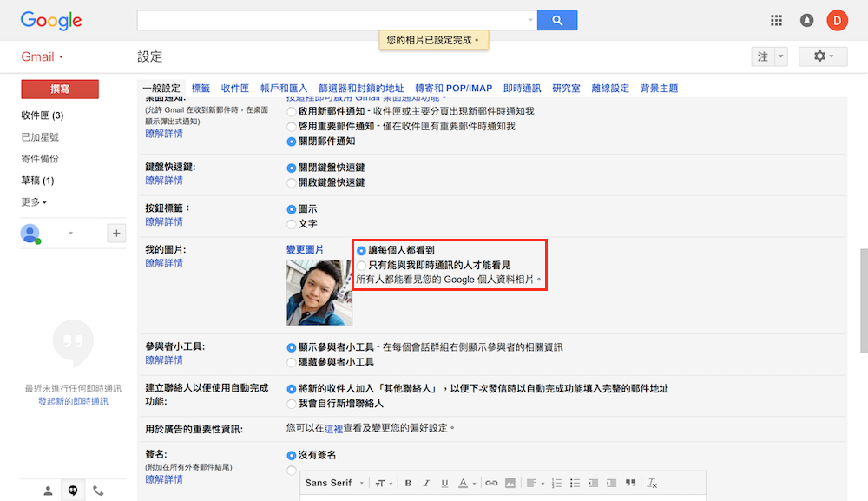Open the phone calls tab icon

click(x=98, y=491)
